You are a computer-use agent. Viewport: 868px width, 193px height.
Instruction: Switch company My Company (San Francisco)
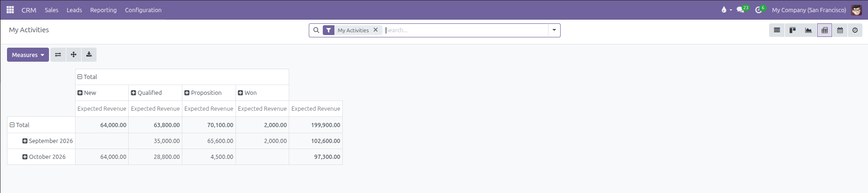point(809,10)
